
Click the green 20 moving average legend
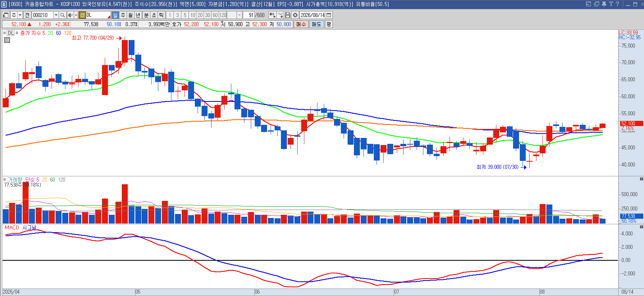tap(50, 33)
